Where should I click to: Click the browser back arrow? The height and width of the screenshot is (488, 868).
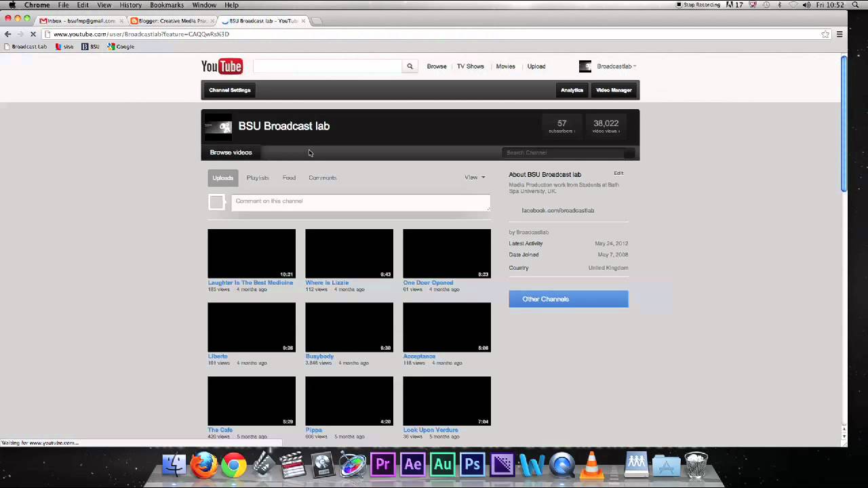(7, 34)
